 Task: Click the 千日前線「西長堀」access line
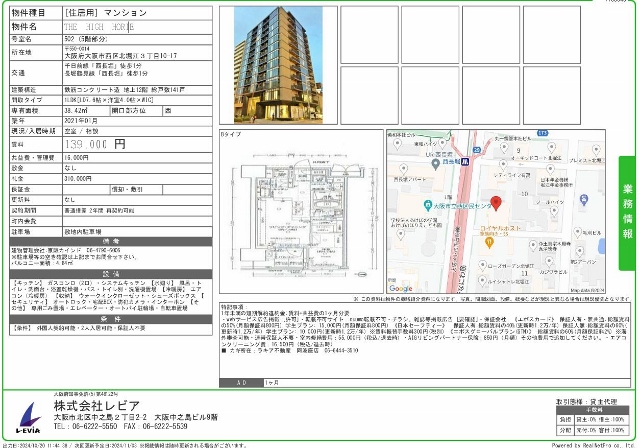pyautogui.click(x=103, y=66)
